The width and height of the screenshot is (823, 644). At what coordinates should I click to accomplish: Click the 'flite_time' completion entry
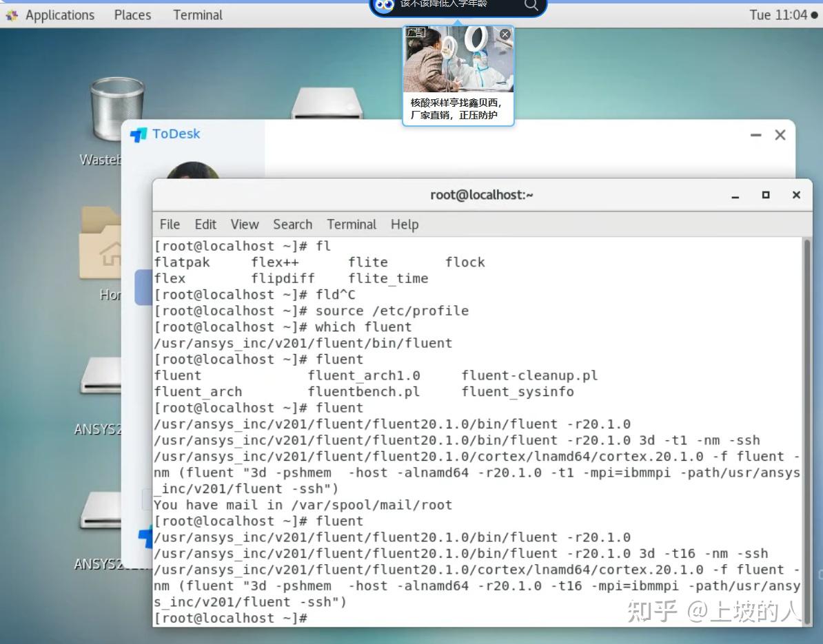coord(388,278)
